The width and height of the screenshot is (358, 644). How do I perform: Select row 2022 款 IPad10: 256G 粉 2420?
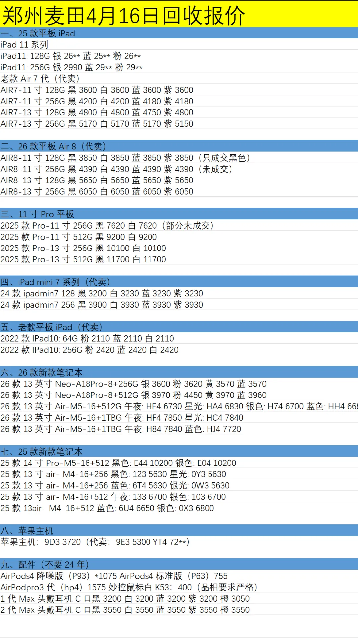179,349
